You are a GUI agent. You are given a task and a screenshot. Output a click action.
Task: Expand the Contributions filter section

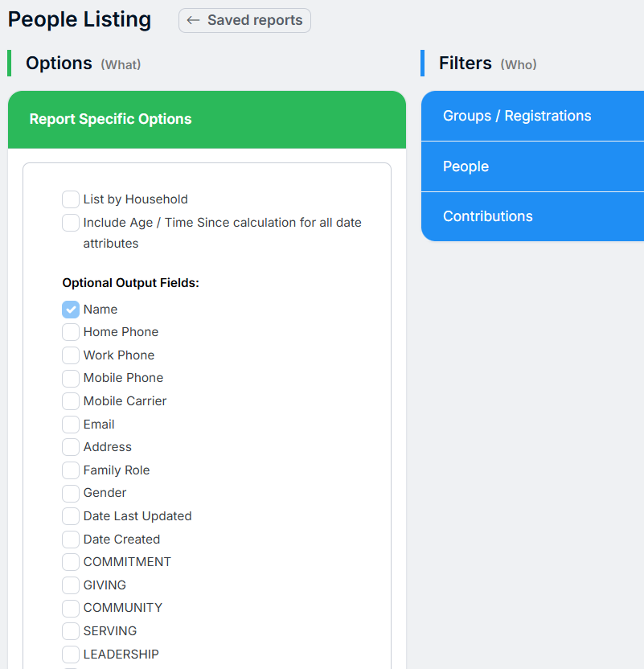532,216
